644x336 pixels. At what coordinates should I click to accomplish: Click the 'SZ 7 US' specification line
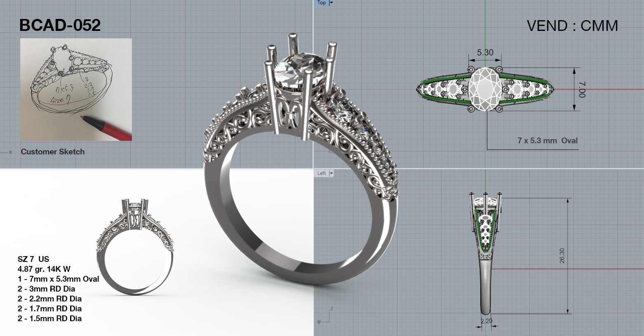(x=33, y=259)
